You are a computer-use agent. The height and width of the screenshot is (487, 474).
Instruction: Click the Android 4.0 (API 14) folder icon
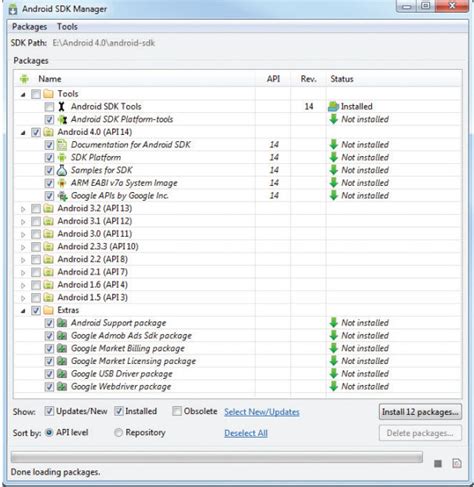coord(49,132)
